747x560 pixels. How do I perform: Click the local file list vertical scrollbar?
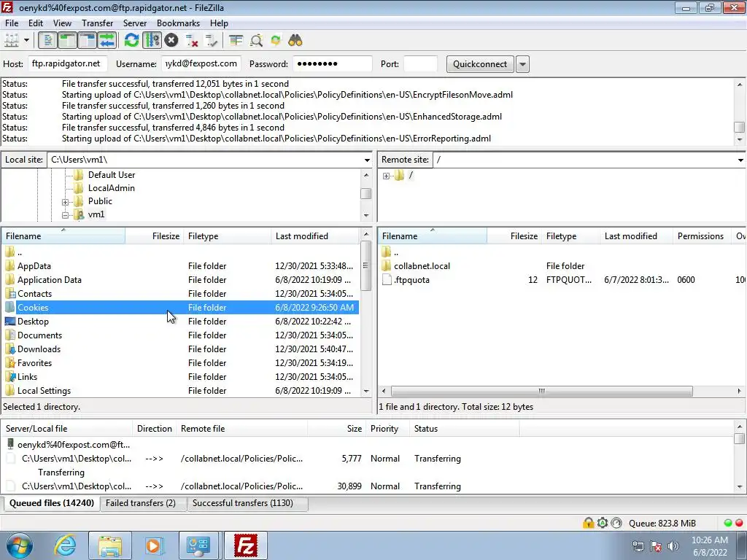tap(366, 265)
